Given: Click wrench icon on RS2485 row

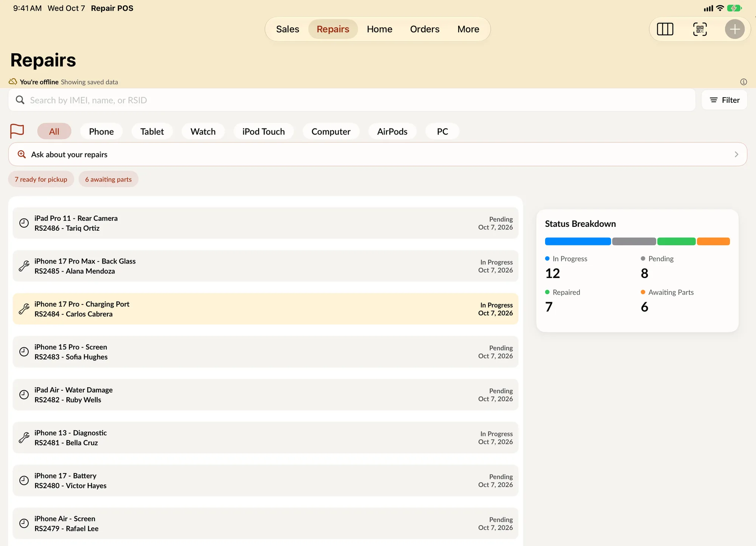Looking at the screenshot, I should 24,266.
